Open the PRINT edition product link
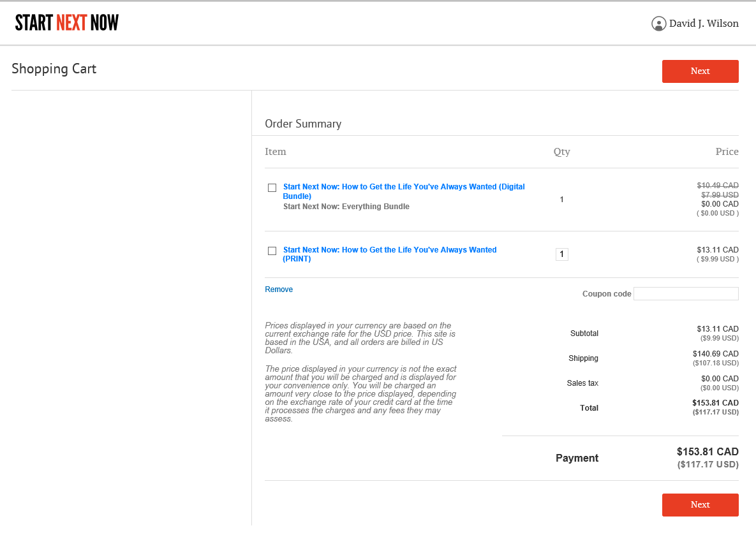This screenshot has height=535, width=756. click(390, 254)
